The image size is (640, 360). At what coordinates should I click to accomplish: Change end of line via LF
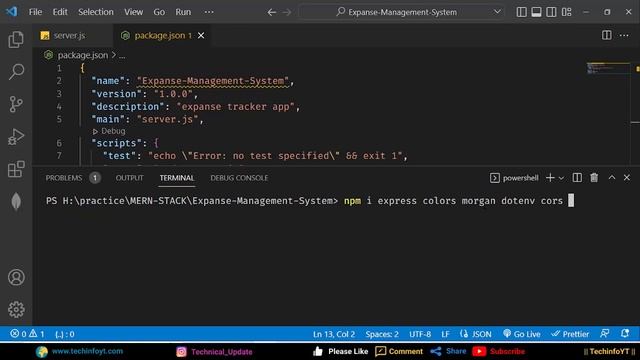[445, 334]
